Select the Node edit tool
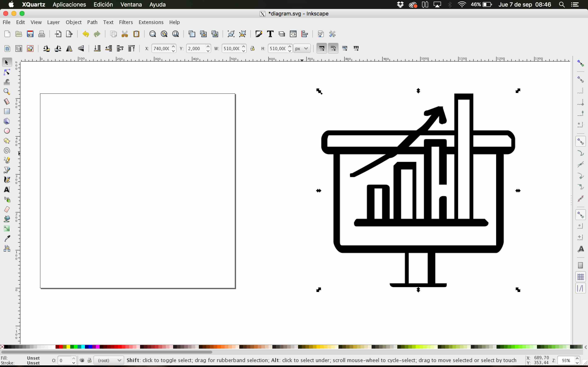The width and height of the screenshot is (588, 367). click(x=7, y=72)
